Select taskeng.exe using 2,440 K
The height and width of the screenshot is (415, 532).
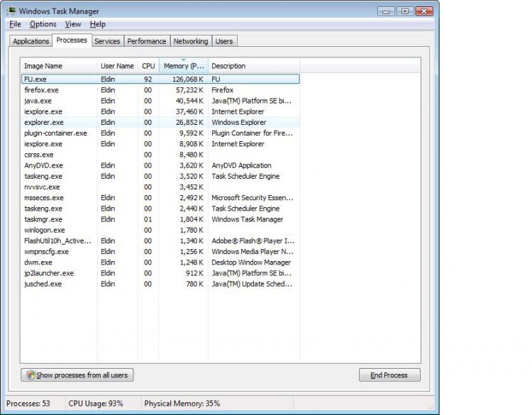click(x=160, y=209)
